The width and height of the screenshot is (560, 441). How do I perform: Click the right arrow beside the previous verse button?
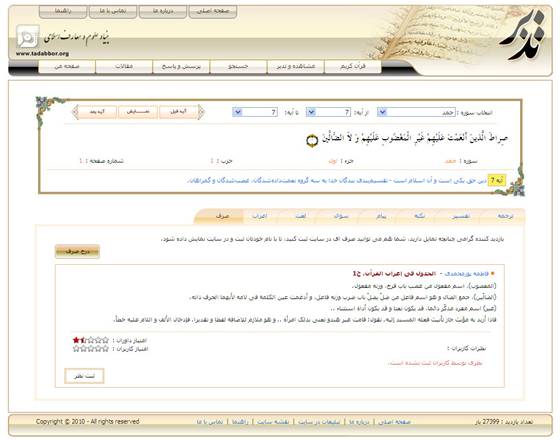(201, 112)
